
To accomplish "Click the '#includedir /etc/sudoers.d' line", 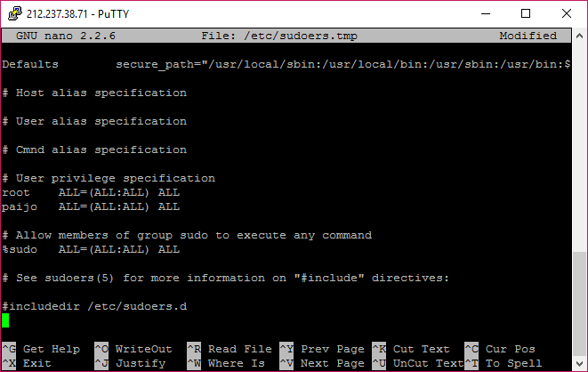I will pos(94,307).
